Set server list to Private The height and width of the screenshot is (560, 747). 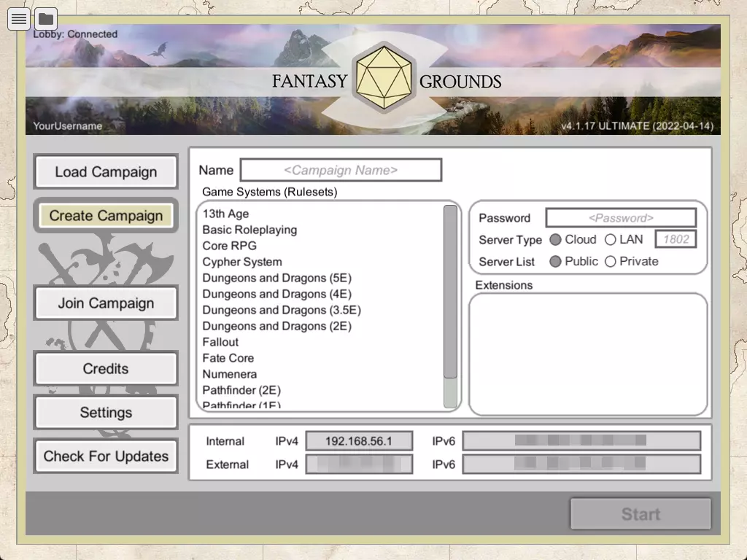point(611,262)
